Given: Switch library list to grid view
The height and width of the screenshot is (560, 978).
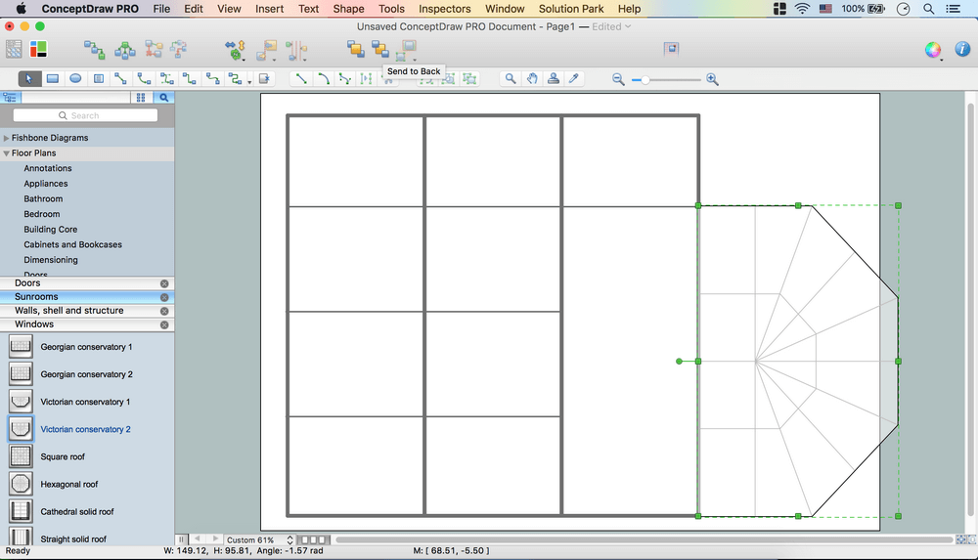Looking at the screenshot, I should [x=141, y=98].
